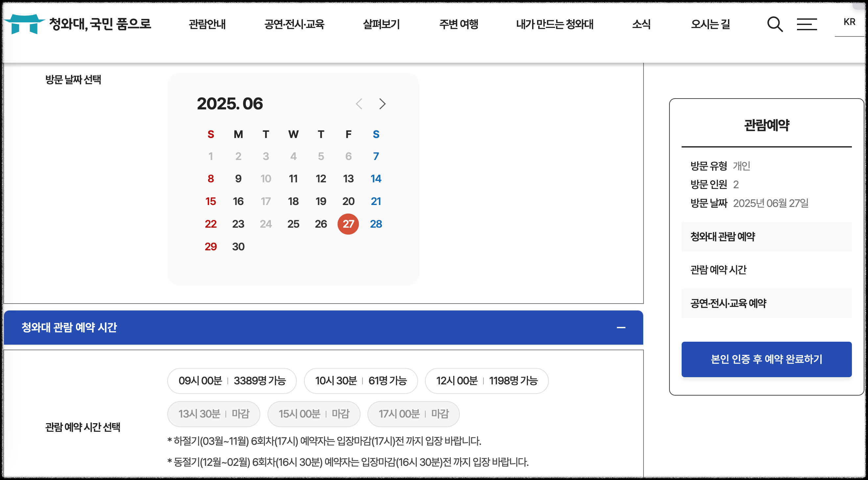Select June 21 on the calendar

click(376, 201)
